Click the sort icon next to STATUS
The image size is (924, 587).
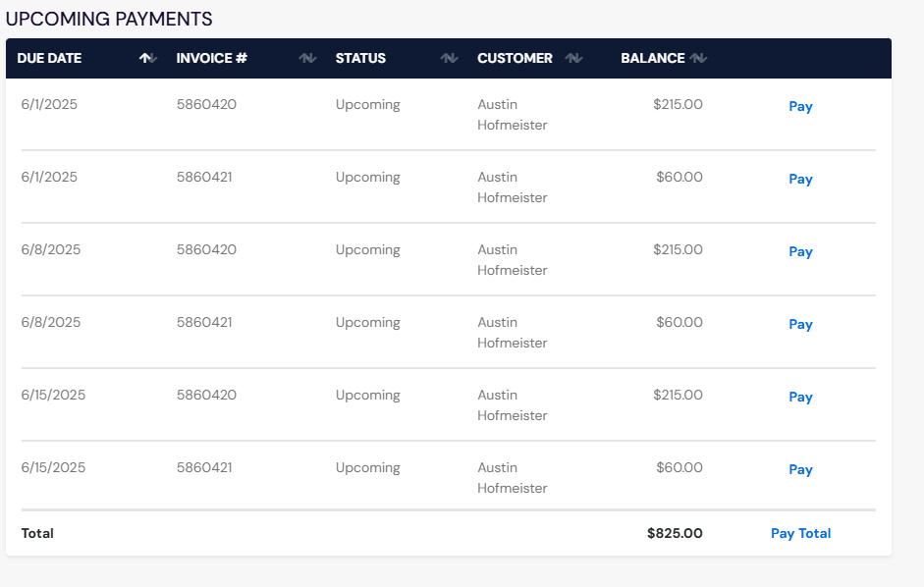[449, 58]
